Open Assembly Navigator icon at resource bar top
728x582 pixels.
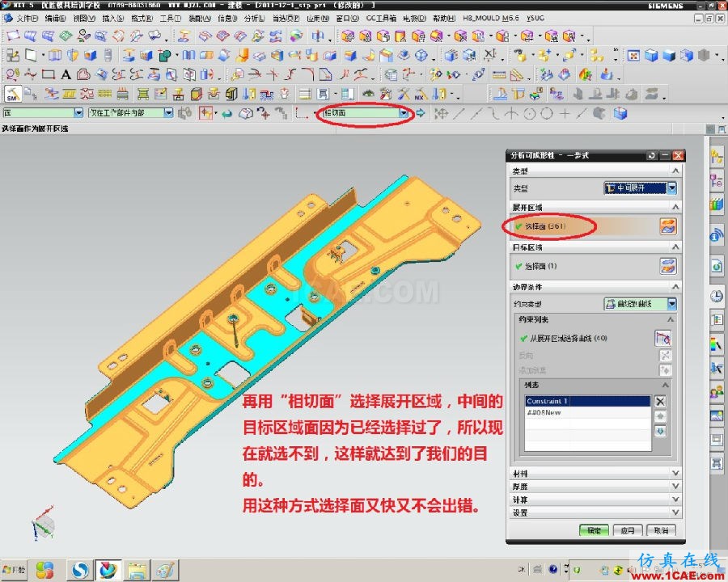717,156
